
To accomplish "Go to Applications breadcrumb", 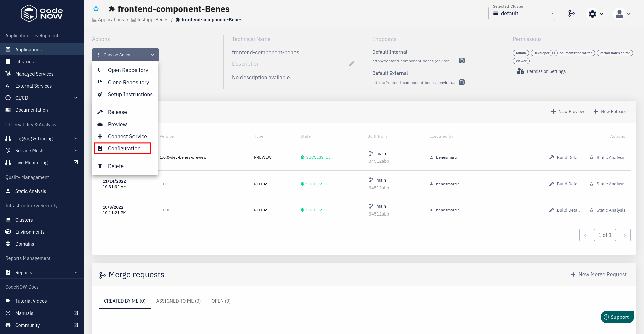I will click(108, 20).
